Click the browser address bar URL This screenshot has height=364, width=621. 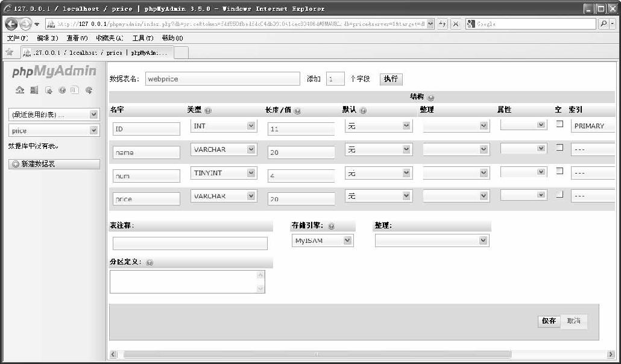point(241,24)
